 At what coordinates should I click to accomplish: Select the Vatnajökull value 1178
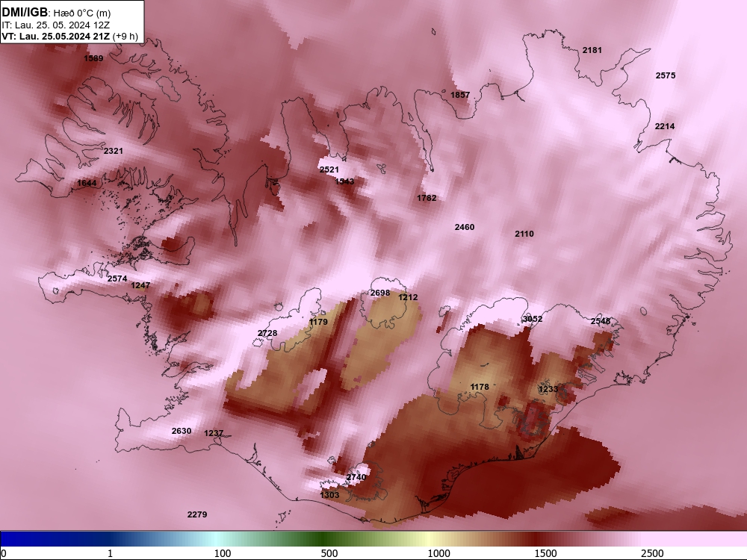(480, 387)
